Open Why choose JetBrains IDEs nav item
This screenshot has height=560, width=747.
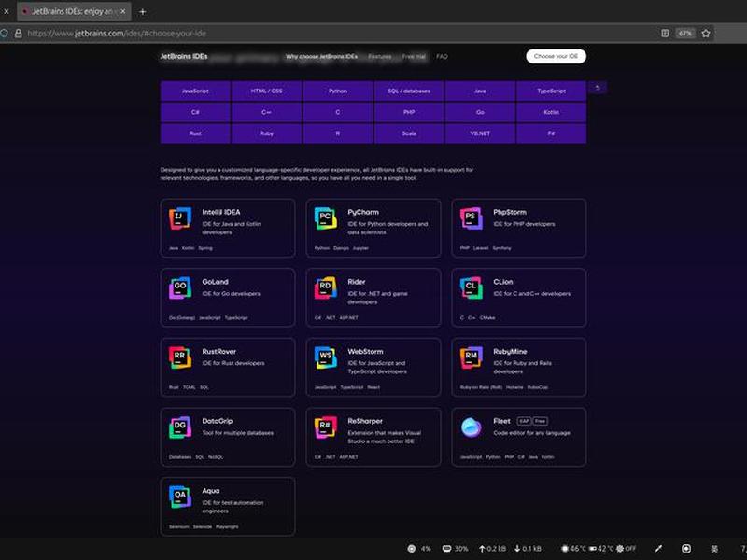[321, 56]
